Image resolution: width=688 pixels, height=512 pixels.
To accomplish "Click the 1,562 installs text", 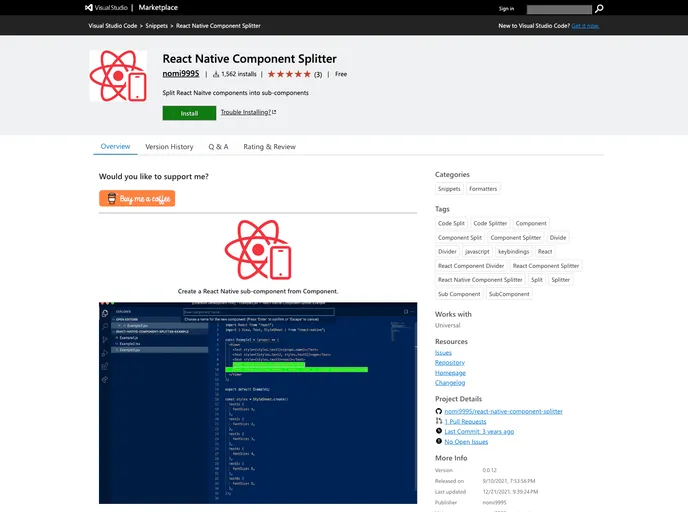I will 239,74.
